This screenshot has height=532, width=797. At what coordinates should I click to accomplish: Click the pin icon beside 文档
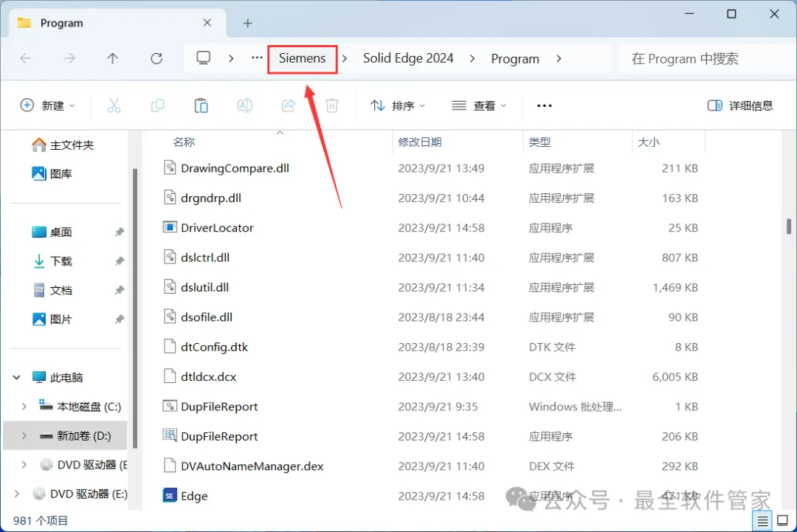click(119, 290)
